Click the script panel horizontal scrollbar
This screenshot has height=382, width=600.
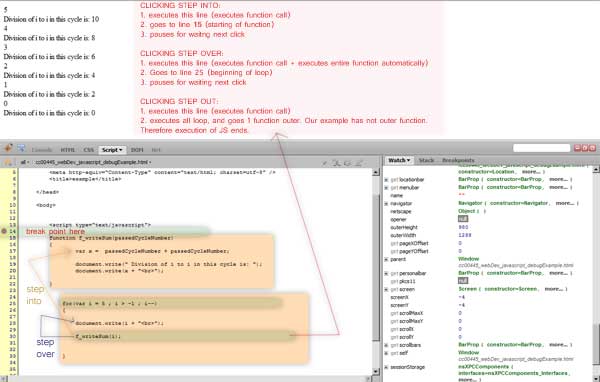click(x=186, y=379)
